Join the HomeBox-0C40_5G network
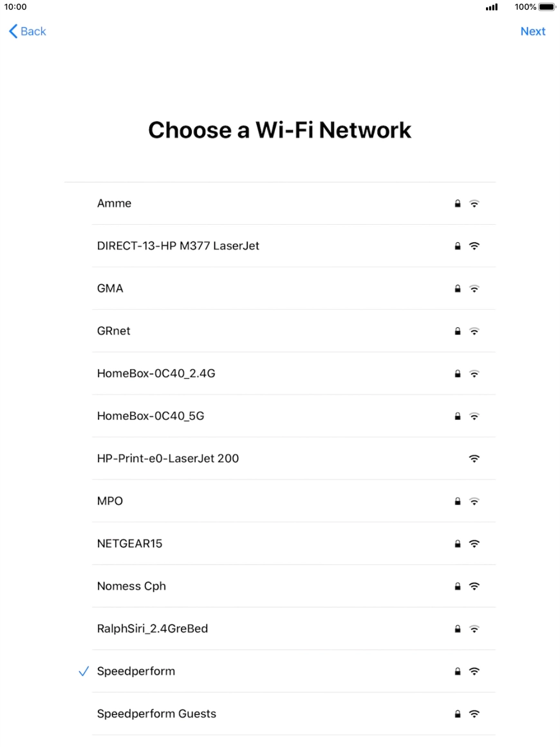The height and width of the screenshot is (747, 560). (151, 416)
